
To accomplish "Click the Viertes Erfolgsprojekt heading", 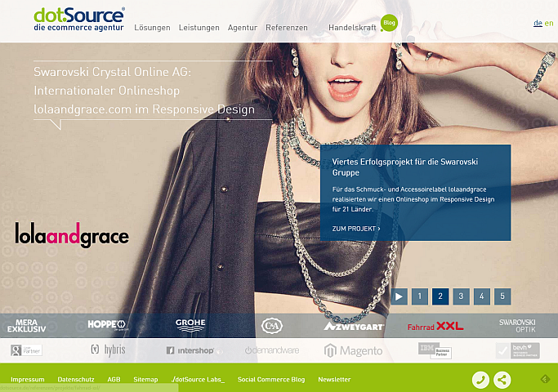I will [405, 167].
